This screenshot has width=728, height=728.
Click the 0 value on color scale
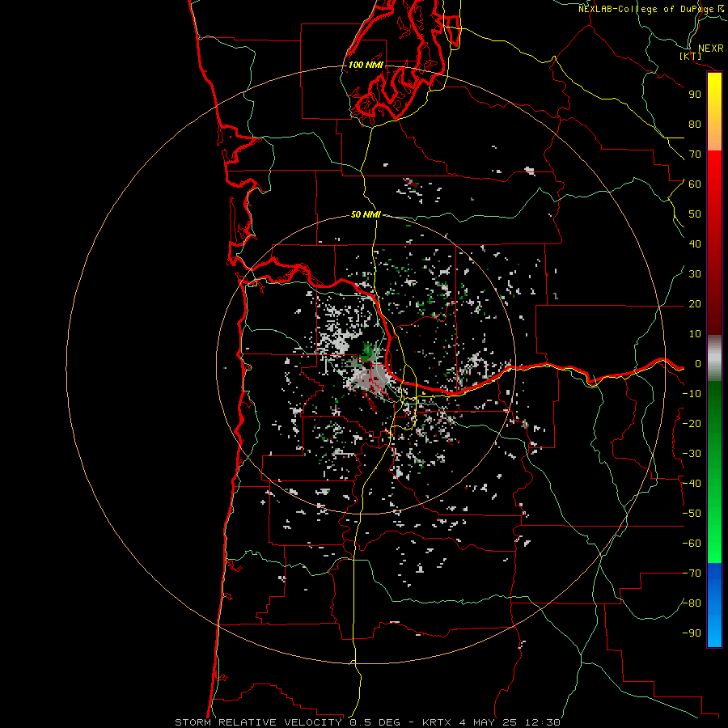(698, 363)
